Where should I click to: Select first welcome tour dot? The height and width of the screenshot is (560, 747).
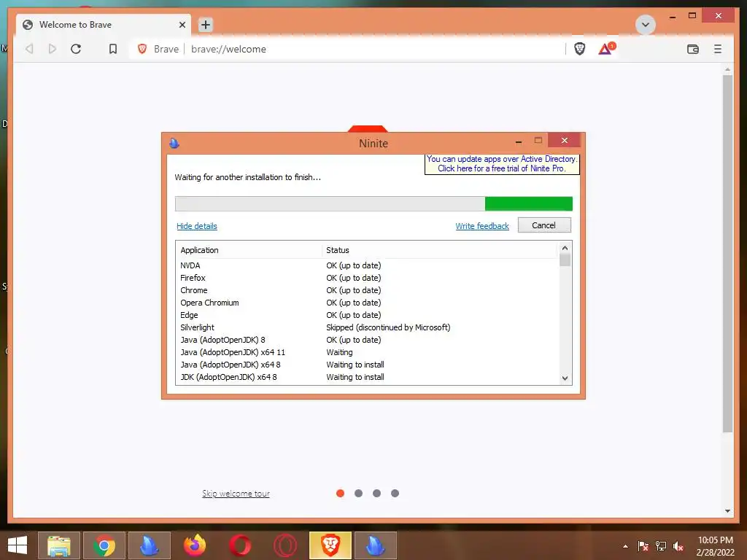pos(340,494)
